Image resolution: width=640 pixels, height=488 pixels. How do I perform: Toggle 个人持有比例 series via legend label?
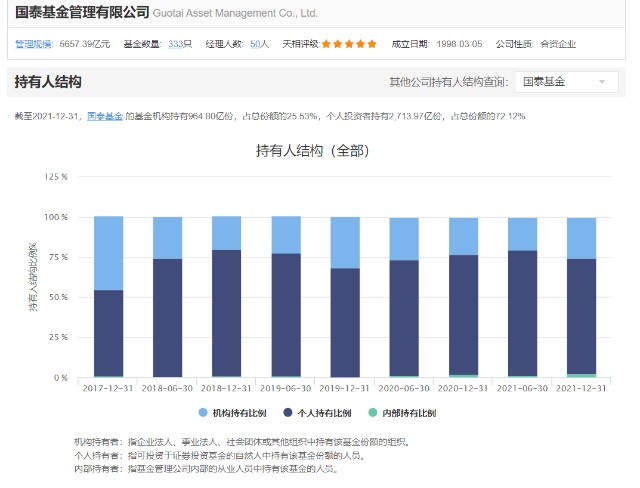tap(321, 412)
